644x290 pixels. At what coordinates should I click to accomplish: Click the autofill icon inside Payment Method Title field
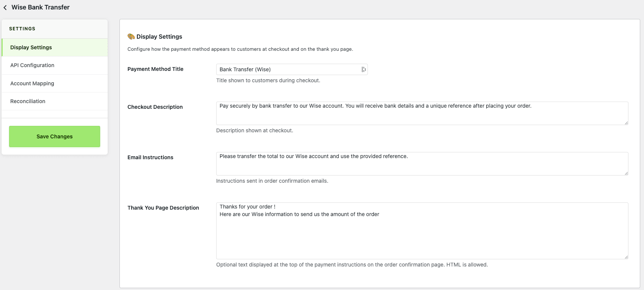[363, 69]
